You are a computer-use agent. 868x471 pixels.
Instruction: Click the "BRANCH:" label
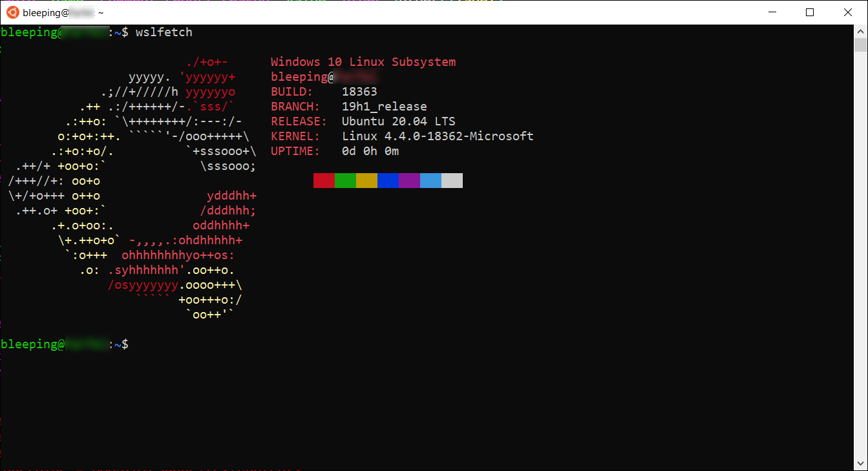click(295, 107)
